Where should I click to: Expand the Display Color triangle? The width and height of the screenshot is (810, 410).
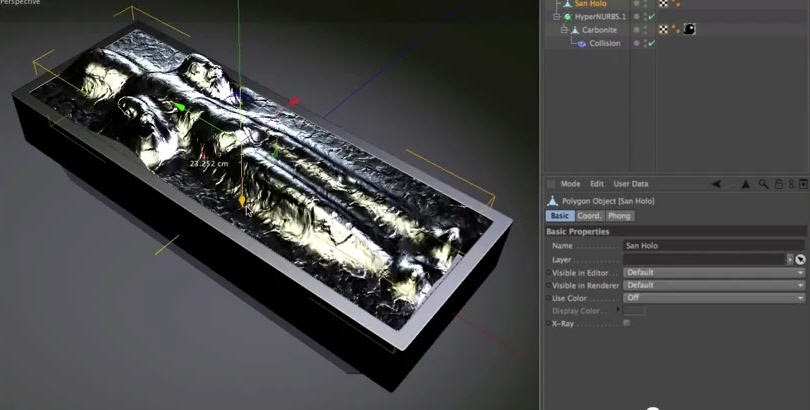point(618,310)
